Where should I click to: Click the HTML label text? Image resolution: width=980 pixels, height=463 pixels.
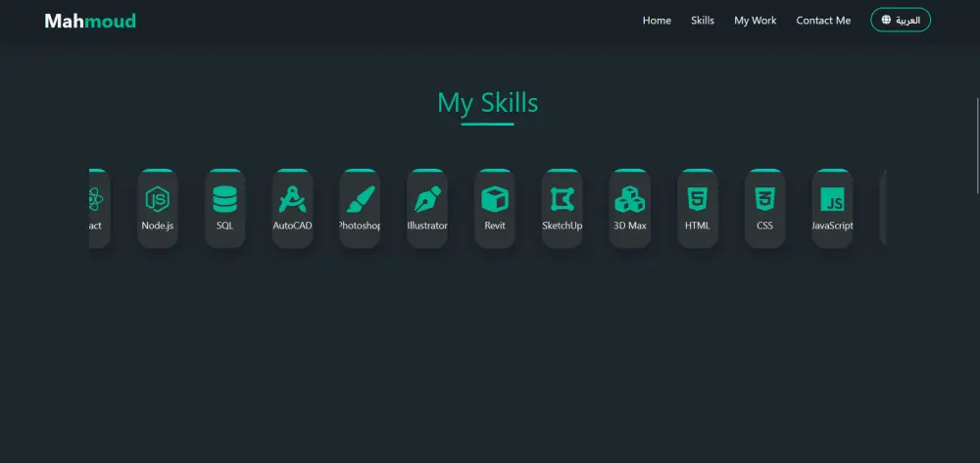pos(698,226)
